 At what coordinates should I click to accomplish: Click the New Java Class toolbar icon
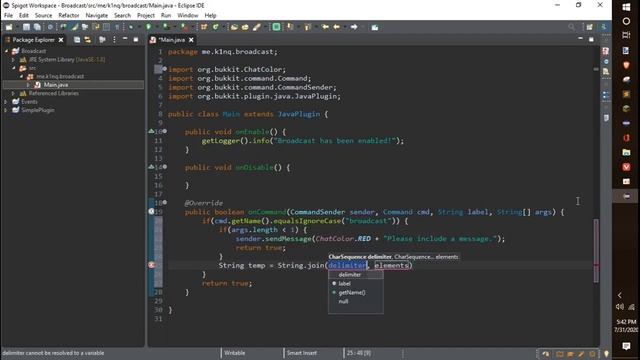tap(215, 27)
